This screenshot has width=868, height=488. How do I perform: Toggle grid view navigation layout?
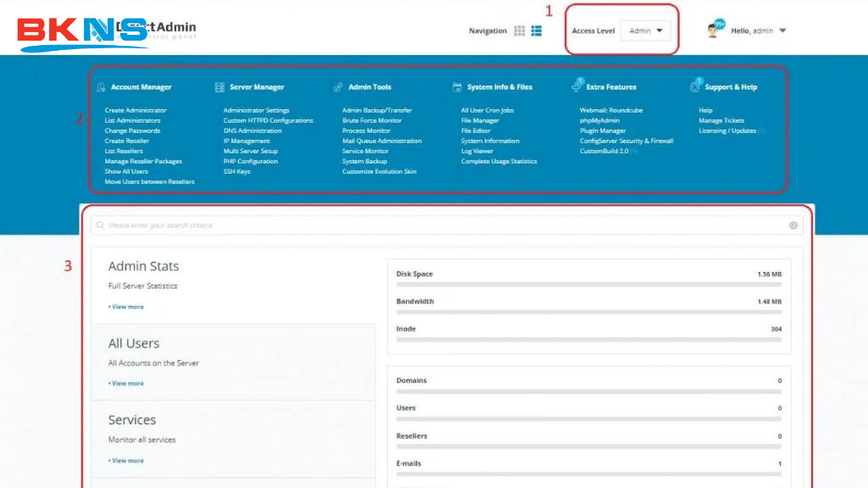[x=520, y=30]
